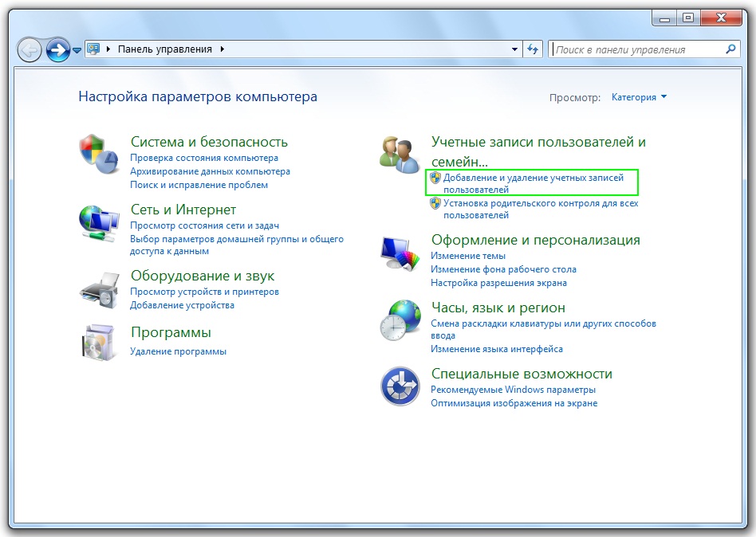Viewport: 756px width, 537px height.
Task: Open Программы category heading
Action: pos(171,332)
